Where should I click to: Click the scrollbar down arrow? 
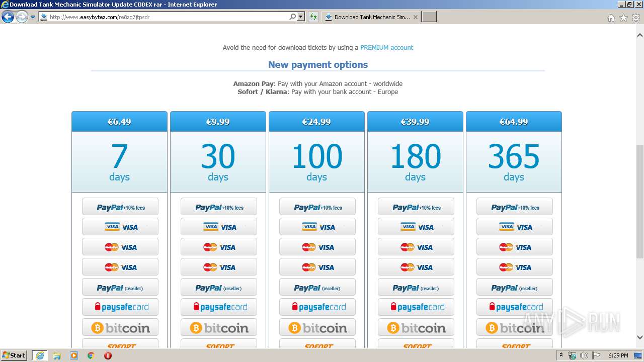point(640,337)
